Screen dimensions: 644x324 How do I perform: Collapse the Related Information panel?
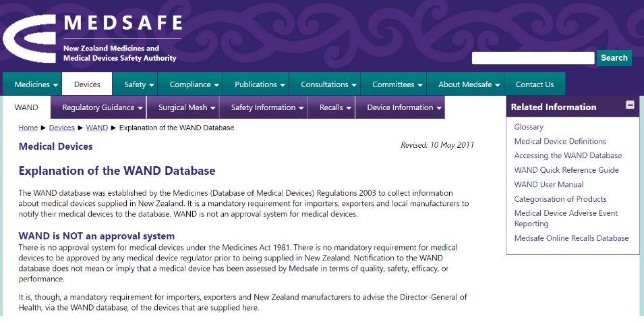coord(630,105)
